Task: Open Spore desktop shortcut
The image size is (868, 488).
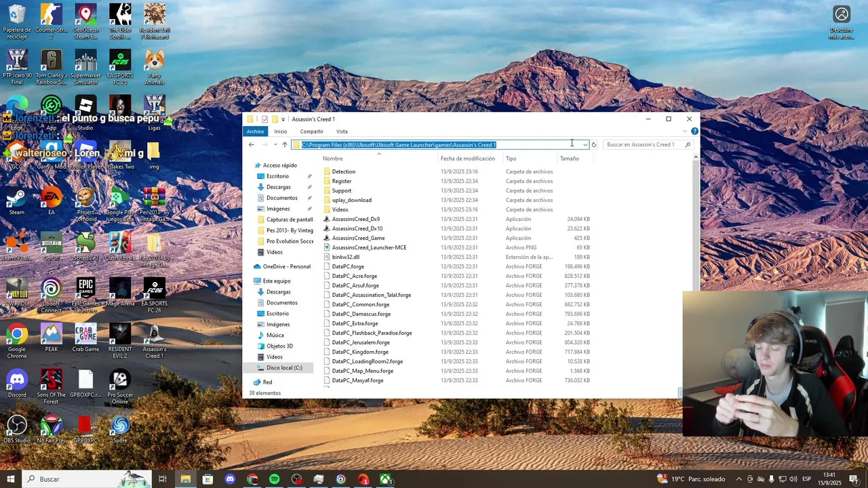Action: [120, 429]
